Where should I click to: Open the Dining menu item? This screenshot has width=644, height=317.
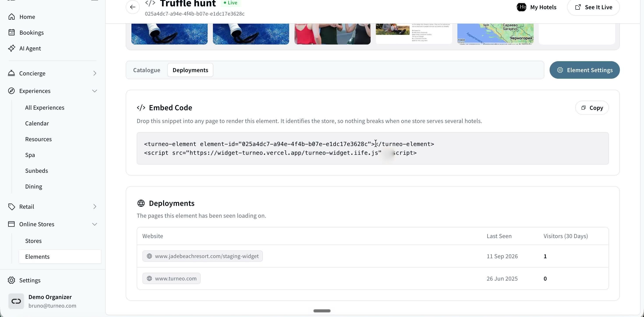coord(34,186)
